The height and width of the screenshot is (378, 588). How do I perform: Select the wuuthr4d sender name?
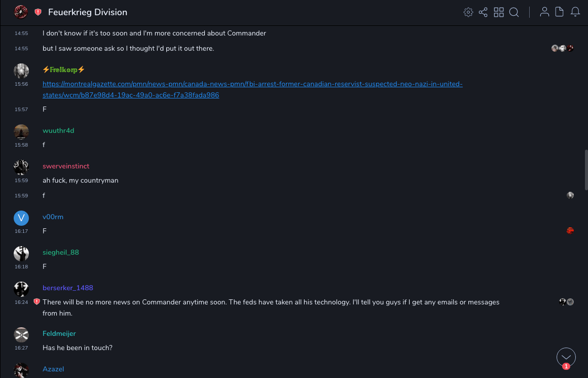pos(58,130)
